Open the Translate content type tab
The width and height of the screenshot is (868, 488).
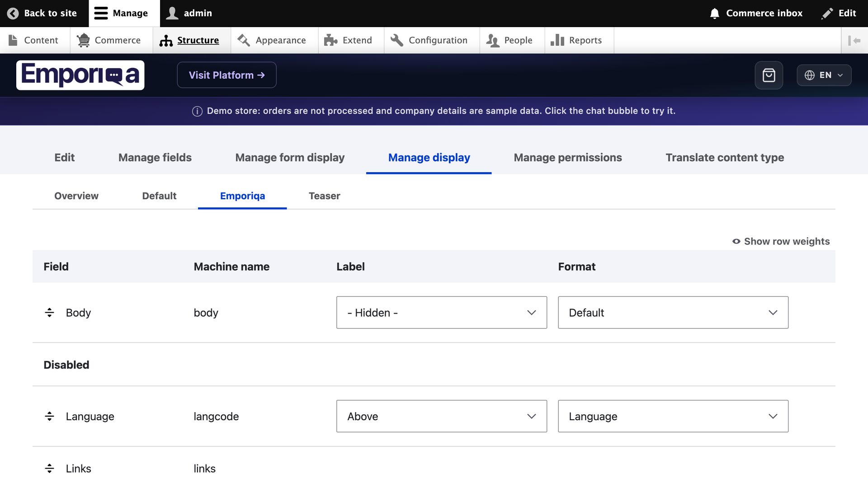coord(725,157)
